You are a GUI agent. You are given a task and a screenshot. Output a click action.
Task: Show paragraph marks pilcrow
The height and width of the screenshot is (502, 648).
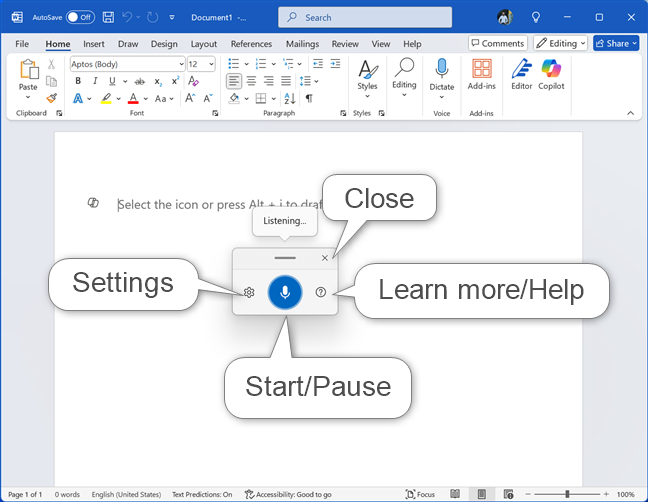309,98
